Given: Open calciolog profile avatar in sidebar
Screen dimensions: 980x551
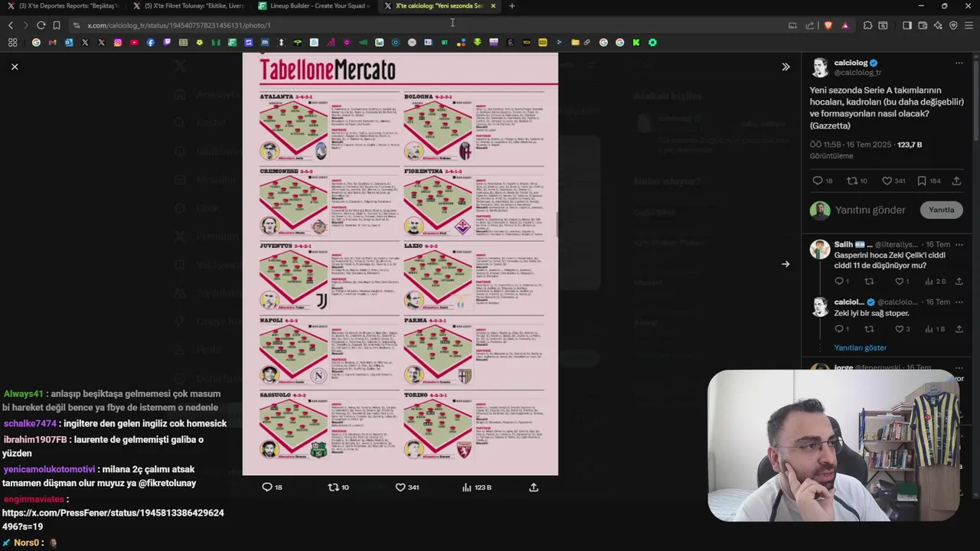Looking at the screenshot, I should click(x=820, y=67).
